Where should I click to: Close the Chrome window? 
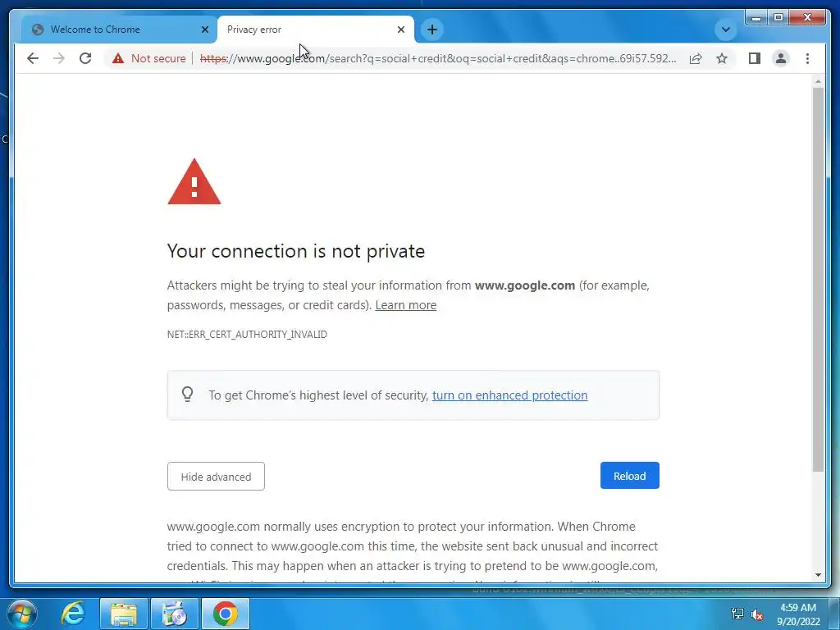[808, 18]
